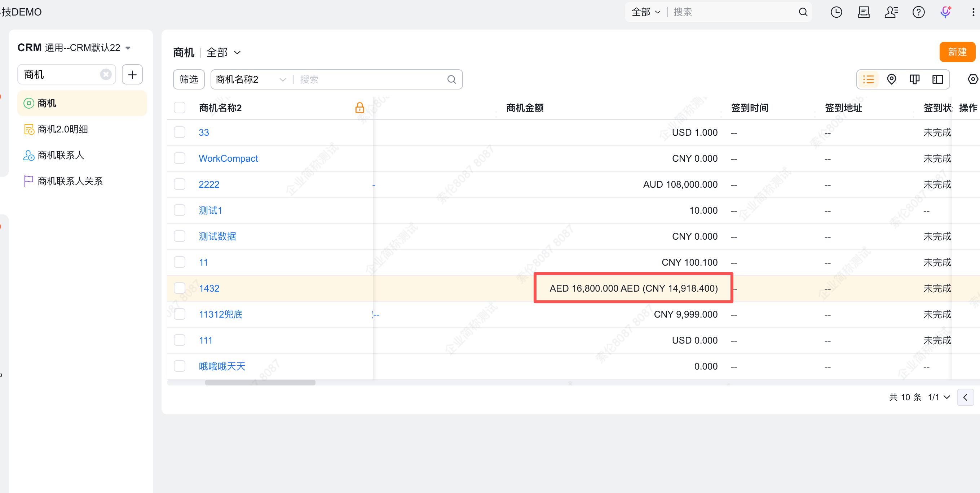
Task: Switch to kanban board view
Action: click(915, 79)
